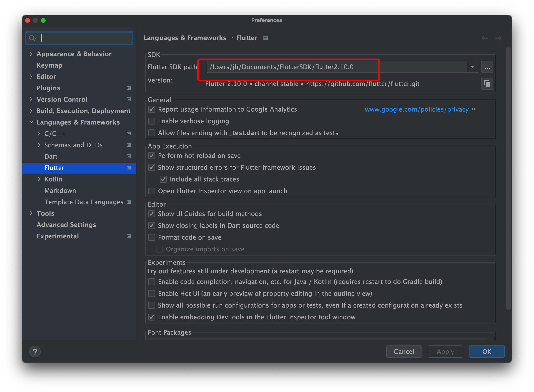This screenshot has height=392, width=534.
Task: Click the help question mark icon
Action: click(x=35, y=351)
